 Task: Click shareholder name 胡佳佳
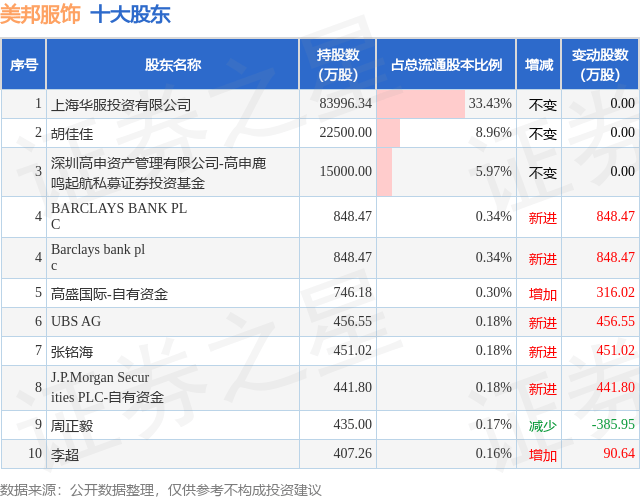click(x=72, y=133)
